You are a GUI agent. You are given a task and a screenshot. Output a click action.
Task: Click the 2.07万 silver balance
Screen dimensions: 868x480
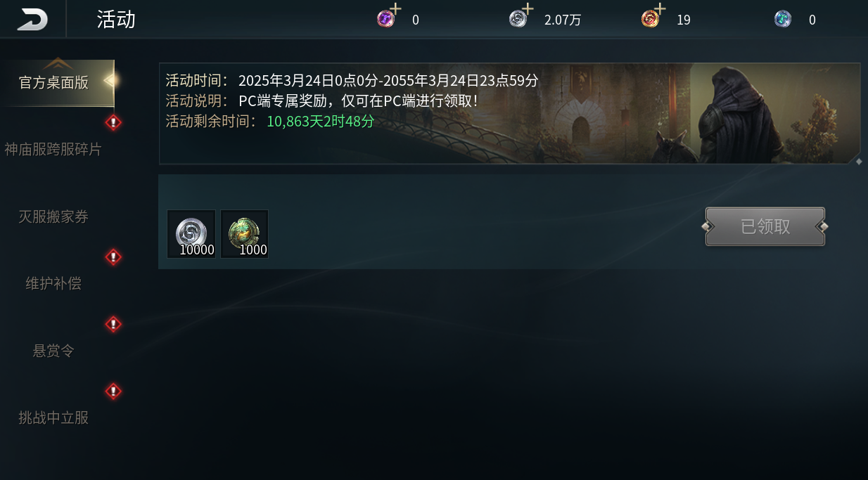point(563,20)
